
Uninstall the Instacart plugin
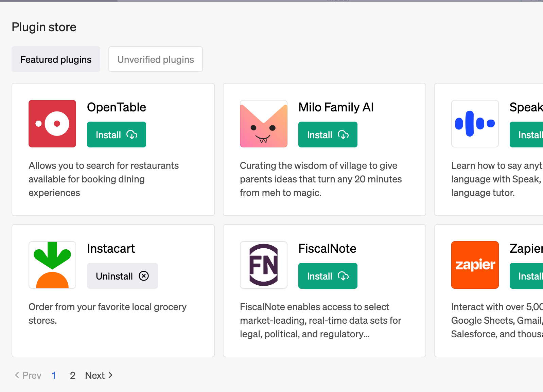coord(122,276)
